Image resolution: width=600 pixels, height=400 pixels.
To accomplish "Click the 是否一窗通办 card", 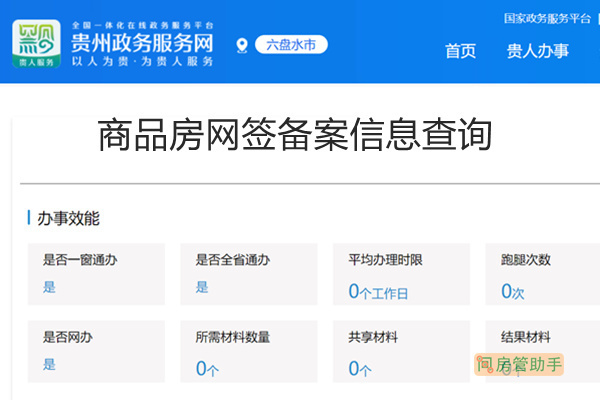I will click(96, 274).
